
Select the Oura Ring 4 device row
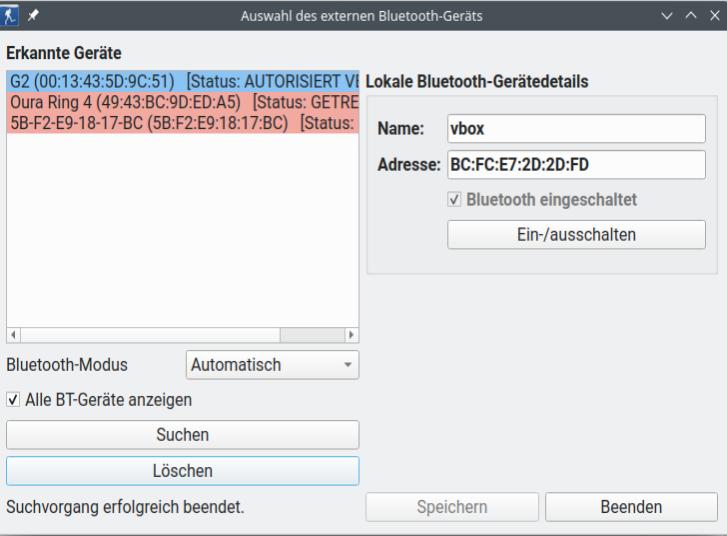point(183,102)
